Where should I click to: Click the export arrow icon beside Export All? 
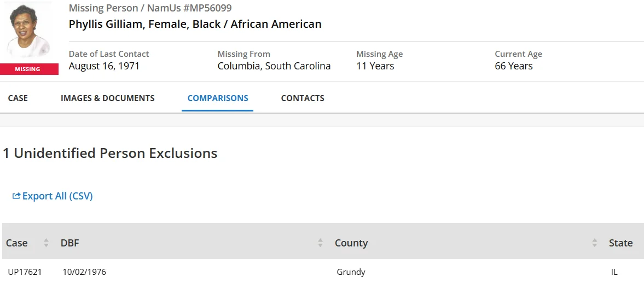[16, 196]
